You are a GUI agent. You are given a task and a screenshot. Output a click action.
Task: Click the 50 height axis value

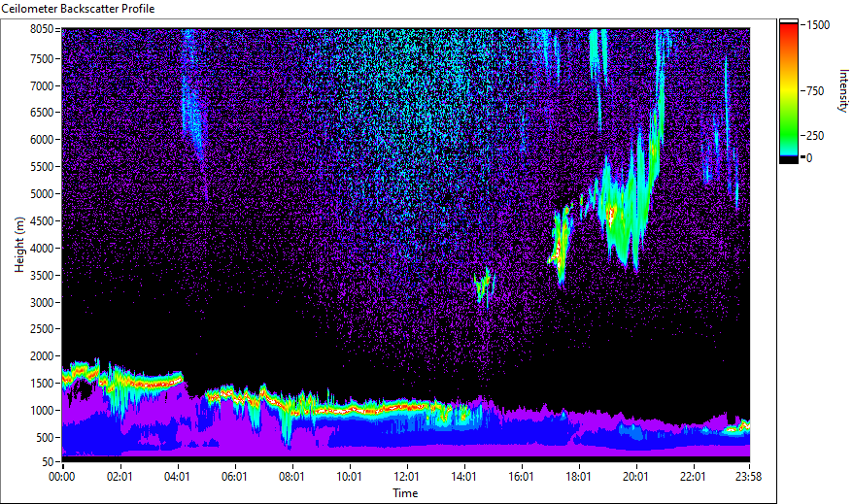48,462
